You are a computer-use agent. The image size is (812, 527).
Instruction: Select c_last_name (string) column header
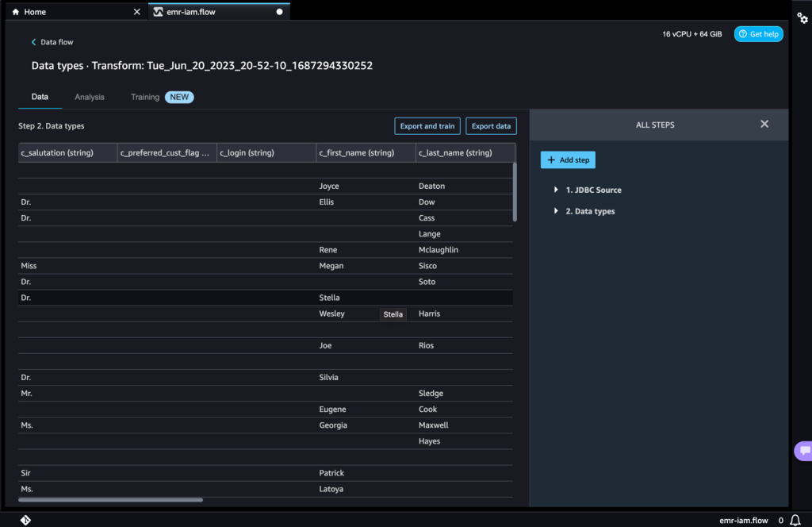pos(465,153)
